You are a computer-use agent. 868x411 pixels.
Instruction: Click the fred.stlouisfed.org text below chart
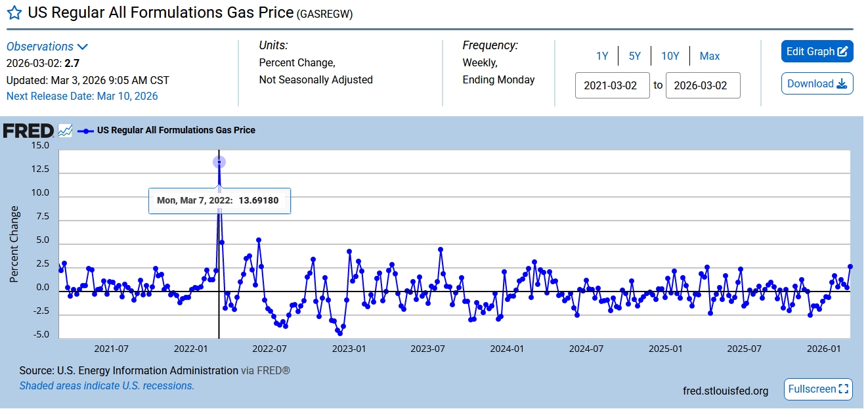coord(725,391)
